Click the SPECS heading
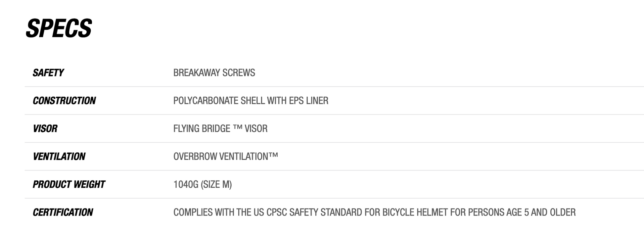The height and width of the screenshot is (236, 644). click(x=59, y=28)
